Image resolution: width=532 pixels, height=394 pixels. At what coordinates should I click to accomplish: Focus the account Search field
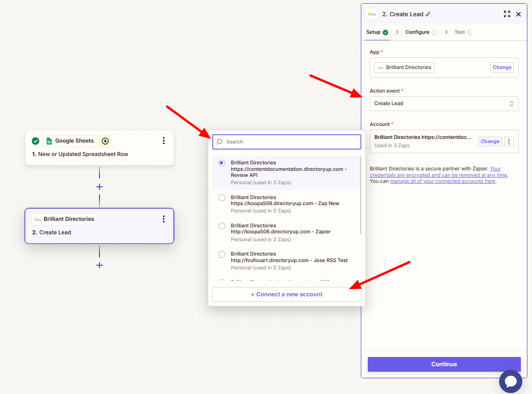point(287,142)
